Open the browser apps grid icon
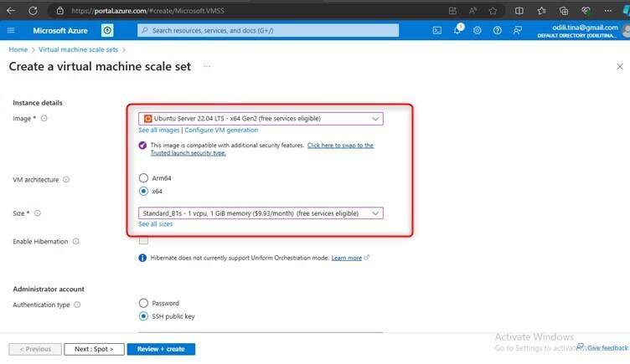 (452, 11)
